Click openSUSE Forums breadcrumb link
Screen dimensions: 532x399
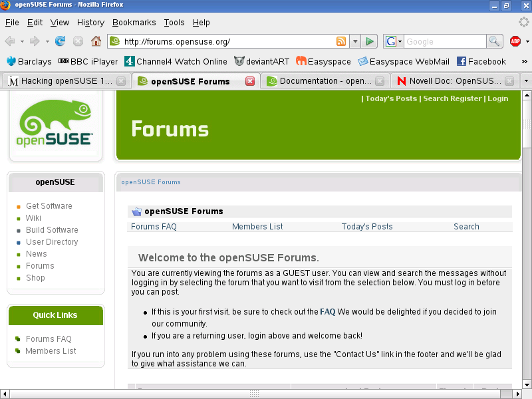[151, 182]
